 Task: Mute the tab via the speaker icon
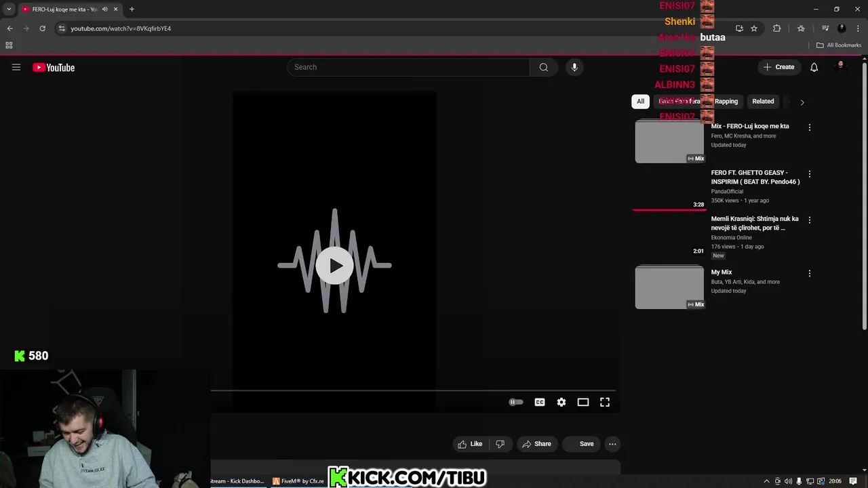point(104,9)
